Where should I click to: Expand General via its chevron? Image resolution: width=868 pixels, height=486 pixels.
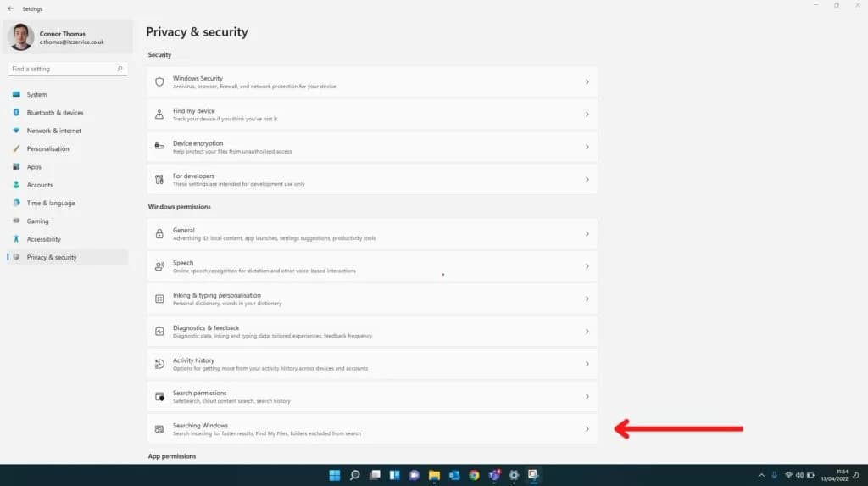pos(587,234)
